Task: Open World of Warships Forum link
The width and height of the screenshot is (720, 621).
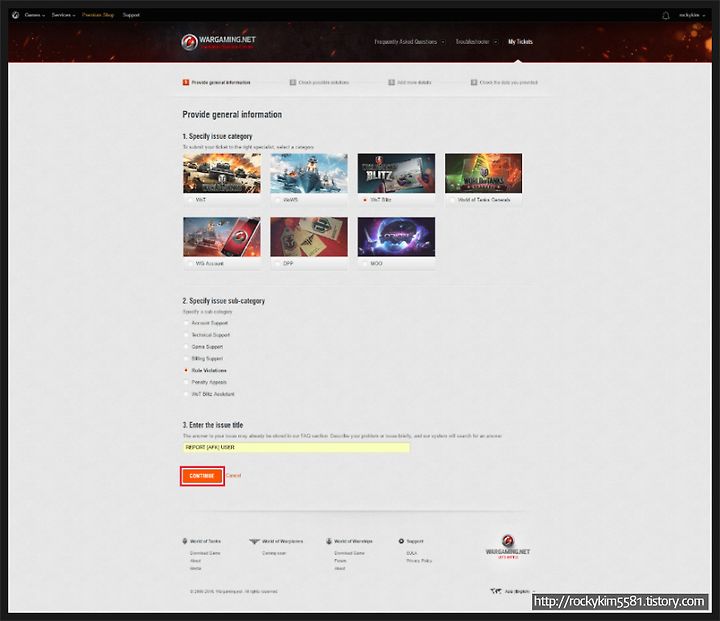Action: click(x=340, y=561)
